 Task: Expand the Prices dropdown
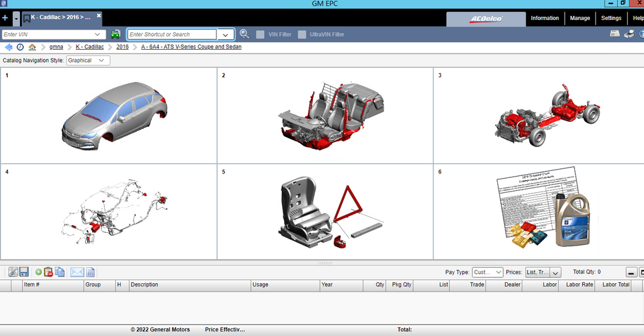543,273
